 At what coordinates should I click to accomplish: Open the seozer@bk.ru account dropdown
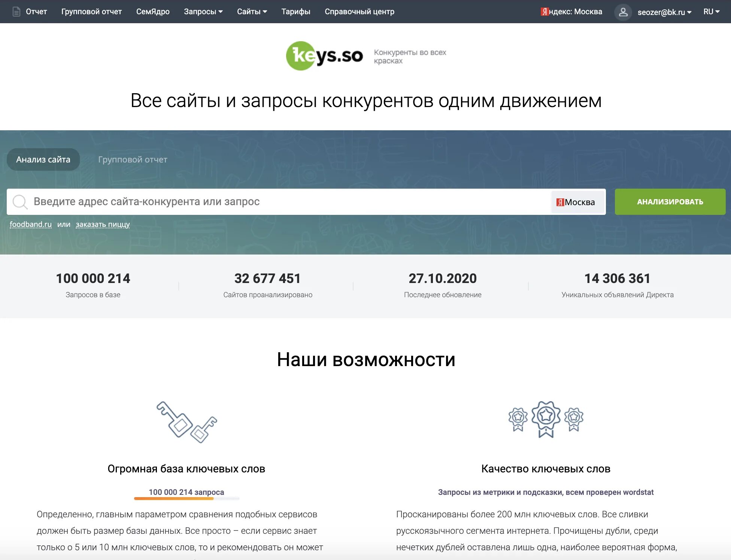pyautogui.click(x=664, y=12)
